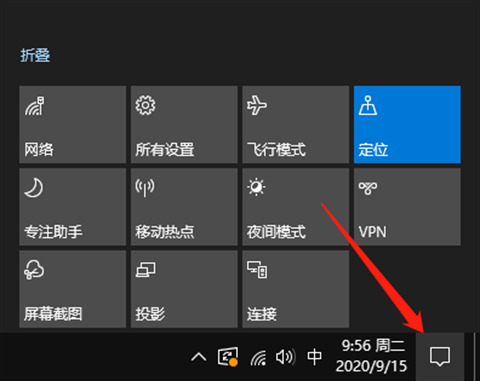Toggle 飞行模式 airplane mode tile
Viewport: 480px width, 381px height.
tap(296, 124)
